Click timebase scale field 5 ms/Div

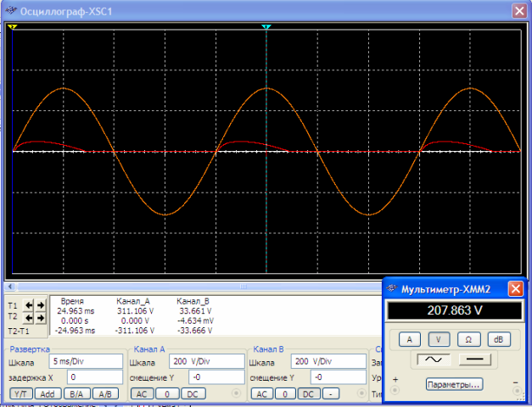click(x=86, y=361)
